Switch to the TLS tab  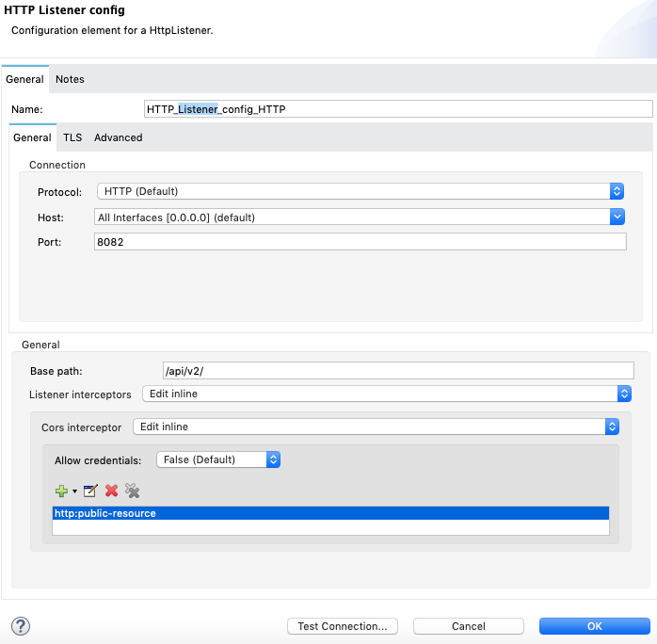coord(72,137)
